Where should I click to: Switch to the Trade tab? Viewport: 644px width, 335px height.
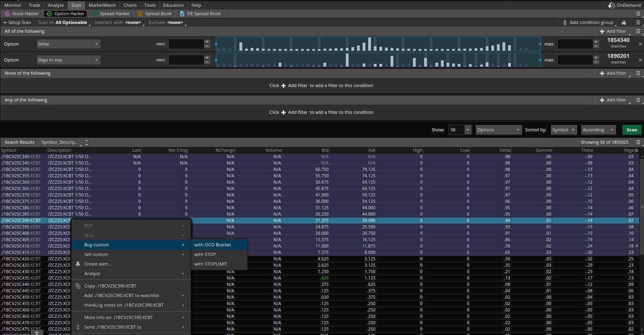[34, 5]
